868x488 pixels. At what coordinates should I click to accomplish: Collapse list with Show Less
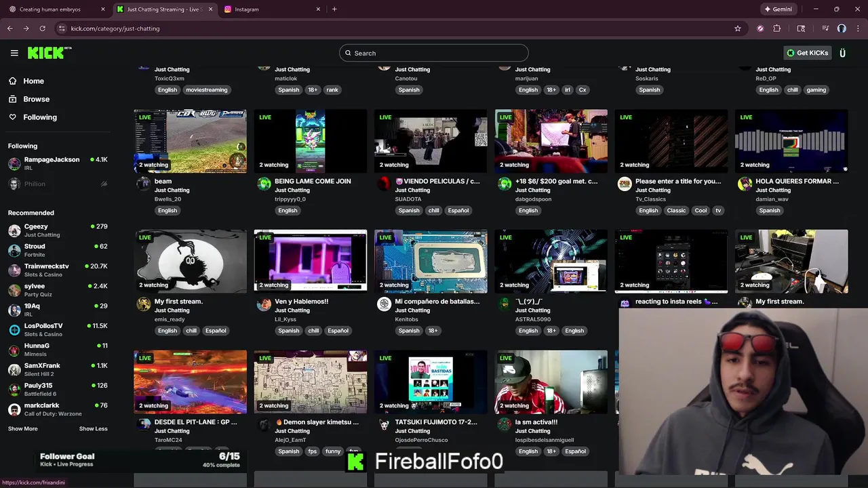point(93,428)
